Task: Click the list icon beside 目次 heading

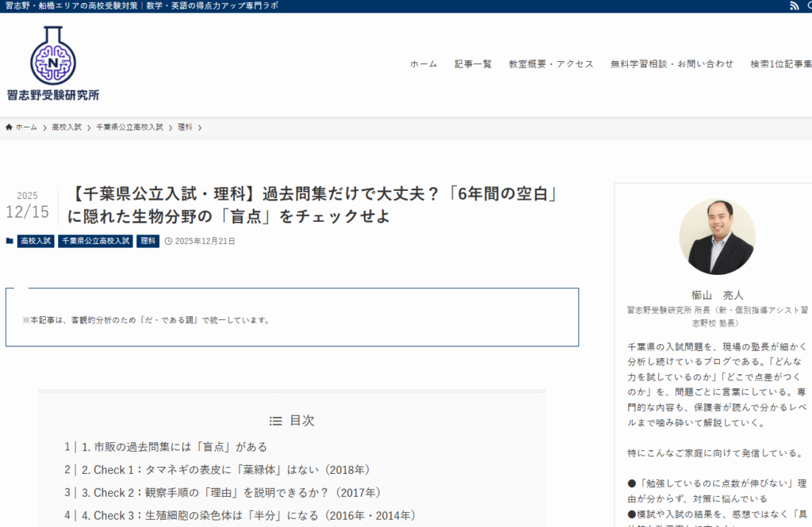Action: 275,421
